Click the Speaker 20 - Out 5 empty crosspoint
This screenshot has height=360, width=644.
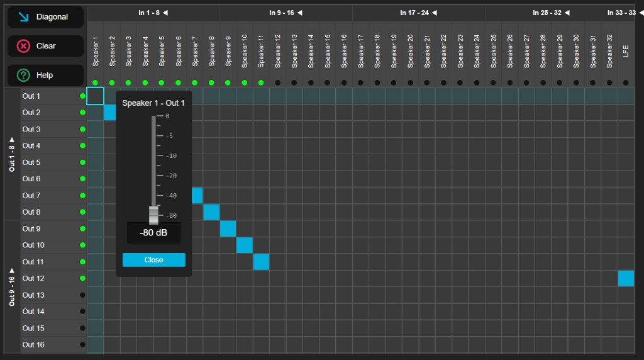(410, 162)
